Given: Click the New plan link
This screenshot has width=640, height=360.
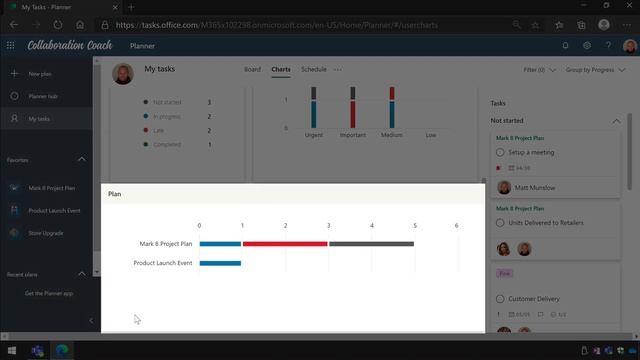Looking at the screenshot, I should (40, 74).
